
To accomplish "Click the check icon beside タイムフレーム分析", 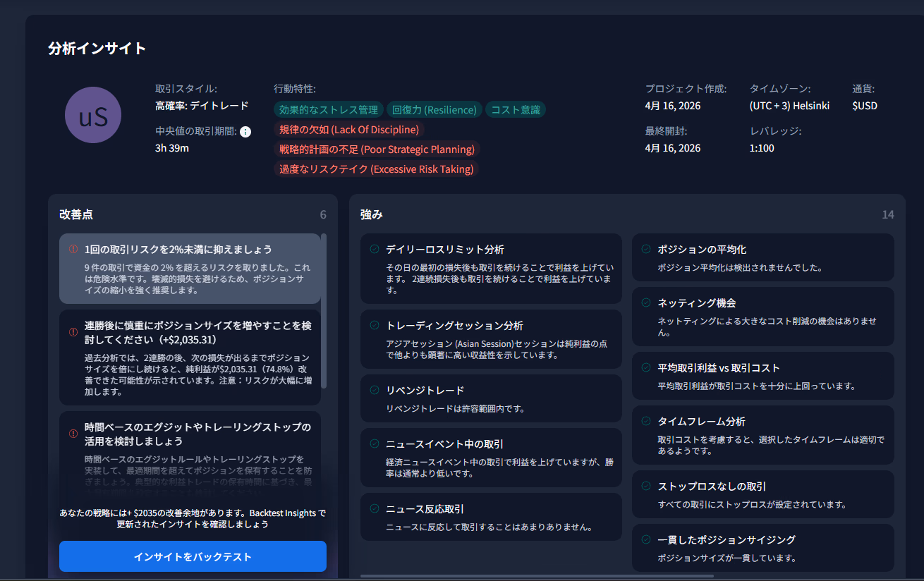I will click(645, 421).
